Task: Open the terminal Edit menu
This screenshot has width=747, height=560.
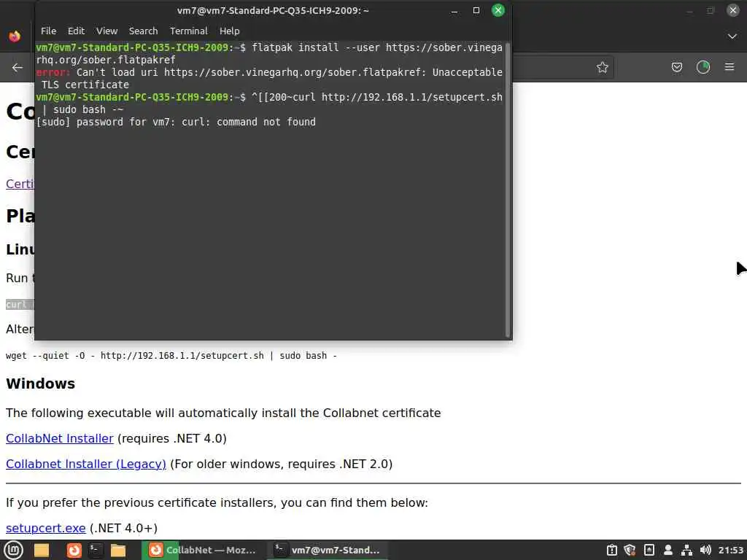Action: (x=76, y=31)
